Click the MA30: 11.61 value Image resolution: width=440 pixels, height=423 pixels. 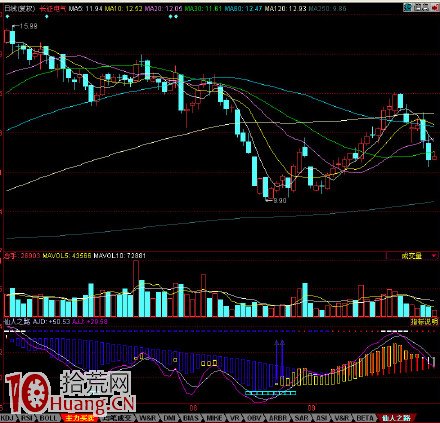click(x=203, y=9)
